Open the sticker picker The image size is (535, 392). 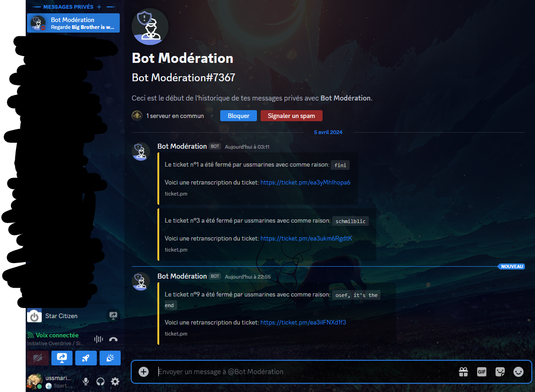pos(500,372)
